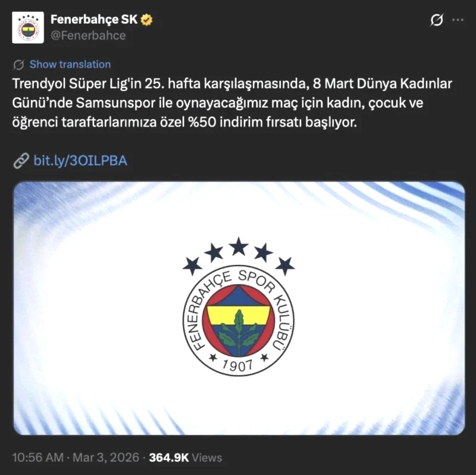Click the chain link icon
This screenshot has height=475, width=476.
pos(21,161)
